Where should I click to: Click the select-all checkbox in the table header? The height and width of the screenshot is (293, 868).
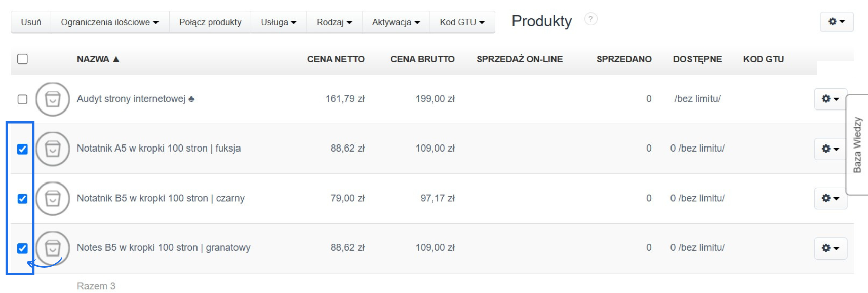(x=21, y=59)
